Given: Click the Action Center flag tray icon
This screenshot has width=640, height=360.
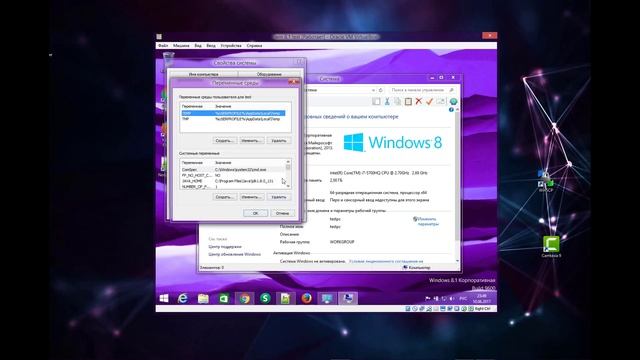Looking at the screenshot, I should click(x=428, y=298).
